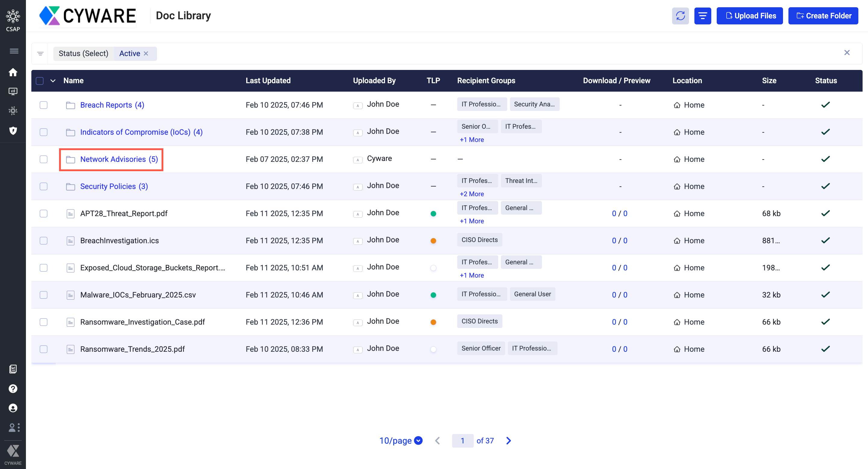Click the shield icon in left sidebar
868x469 pixels.
click(13, 131)
